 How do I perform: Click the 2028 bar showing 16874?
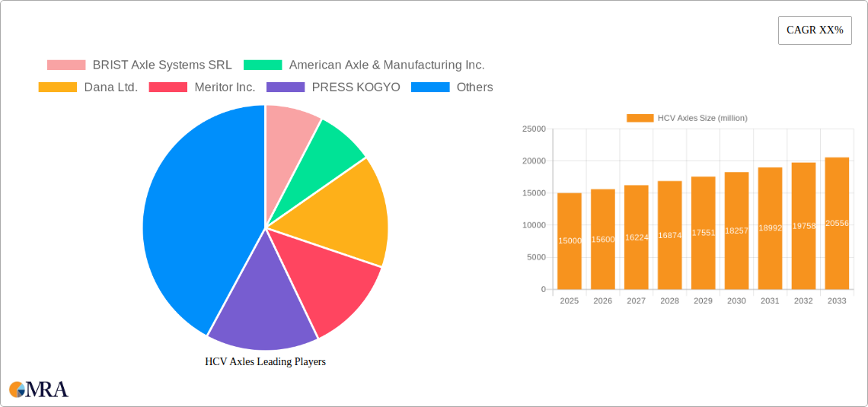point(670,235)
